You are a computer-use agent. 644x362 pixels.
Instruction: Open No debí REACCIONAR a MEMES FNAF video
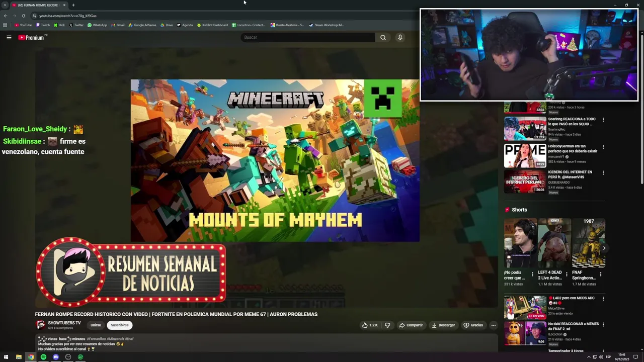coord(525,333)
